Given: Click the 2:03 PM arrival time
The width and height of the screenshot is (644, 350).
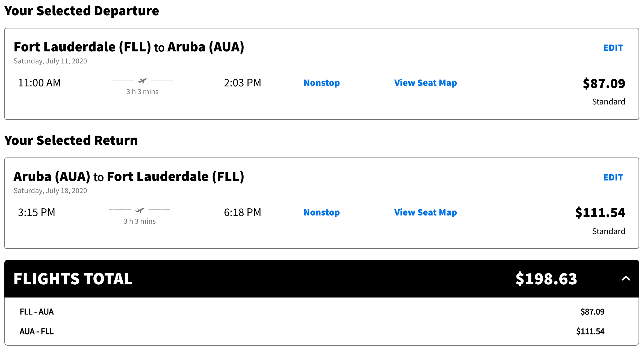Looking at the screenshot, I should point(243,83).
